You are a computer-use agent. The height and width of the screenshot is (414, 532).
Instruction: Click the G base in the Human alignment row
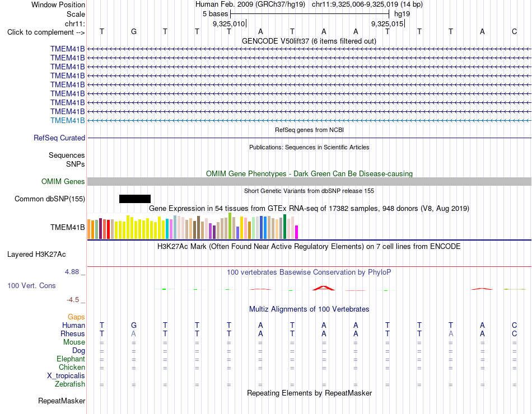click(134, 325)
